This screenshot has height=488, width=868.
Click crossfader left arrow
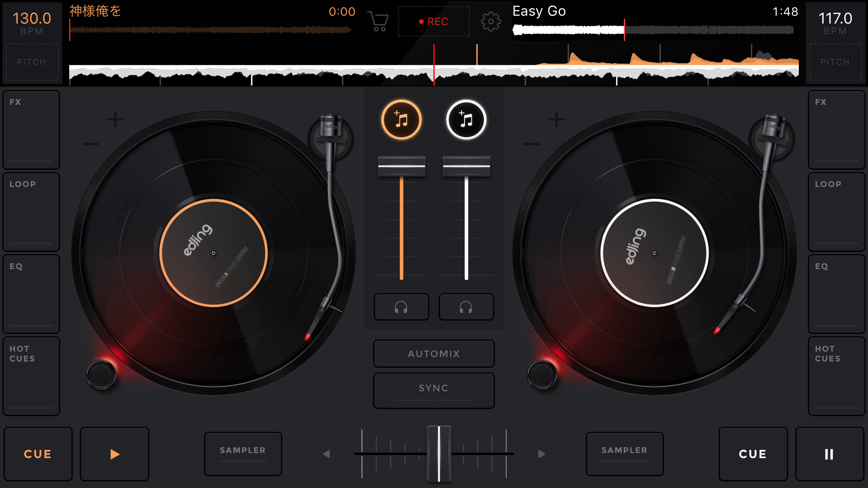[x=326, y=454]
